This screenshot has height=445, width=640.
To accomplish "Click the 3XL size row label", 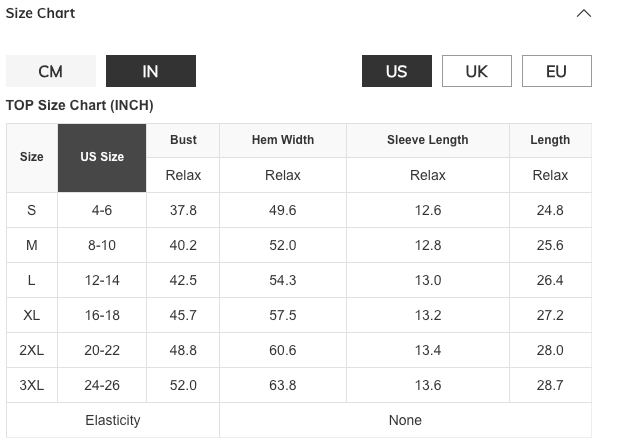I will (x=32, y=385).
